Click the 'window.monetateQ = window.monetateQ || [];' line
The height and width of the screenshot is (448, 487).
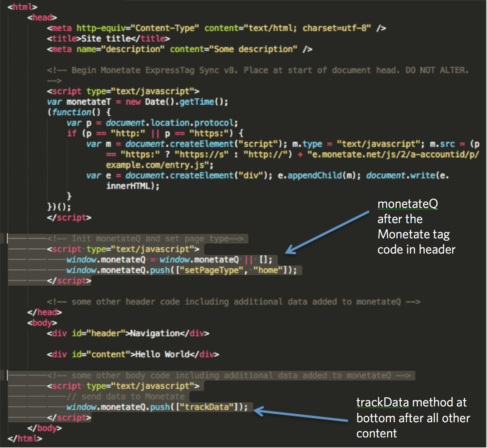169,259
